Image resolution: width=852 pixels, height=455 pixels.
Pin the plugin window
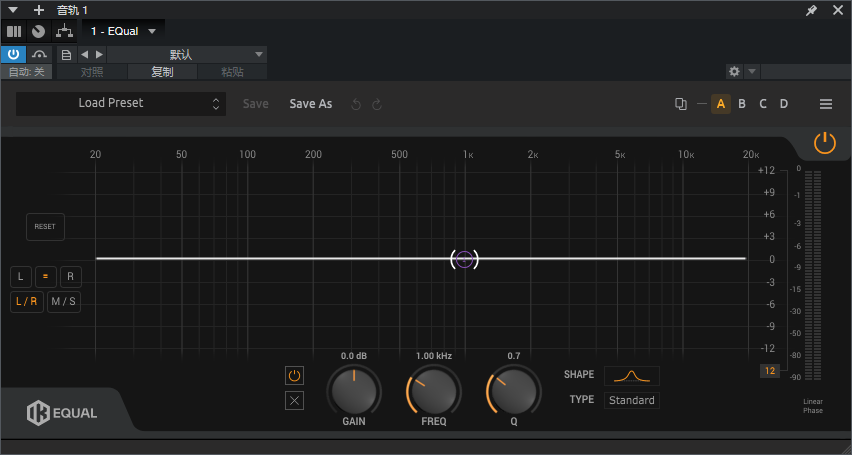[x=811, y=10]
